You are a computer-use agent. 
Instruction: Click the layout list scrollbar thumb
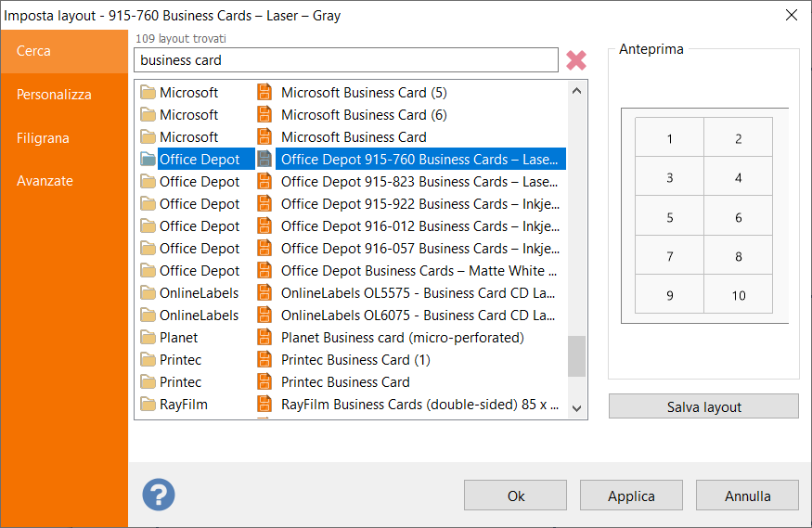click(x=577, y=356)
